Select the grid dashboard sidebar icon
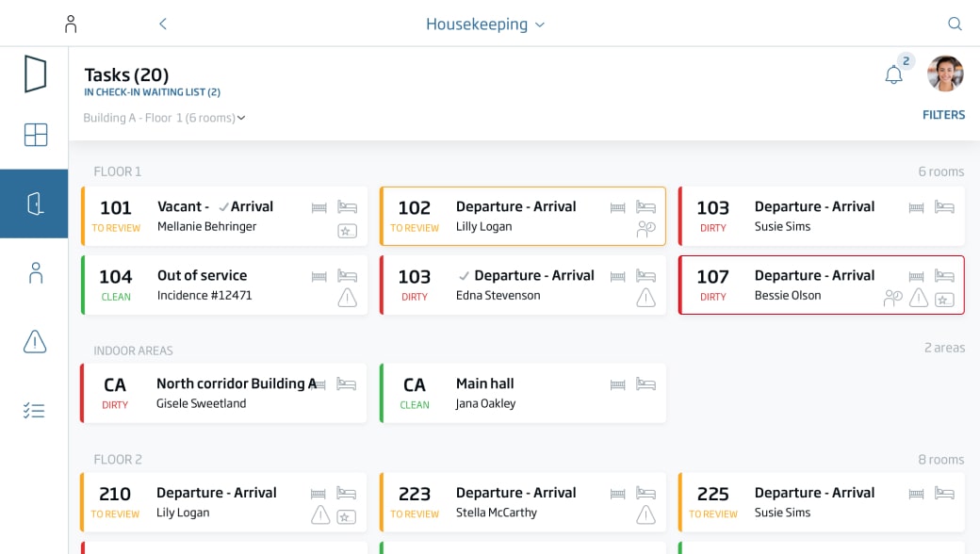 [35, 135]
